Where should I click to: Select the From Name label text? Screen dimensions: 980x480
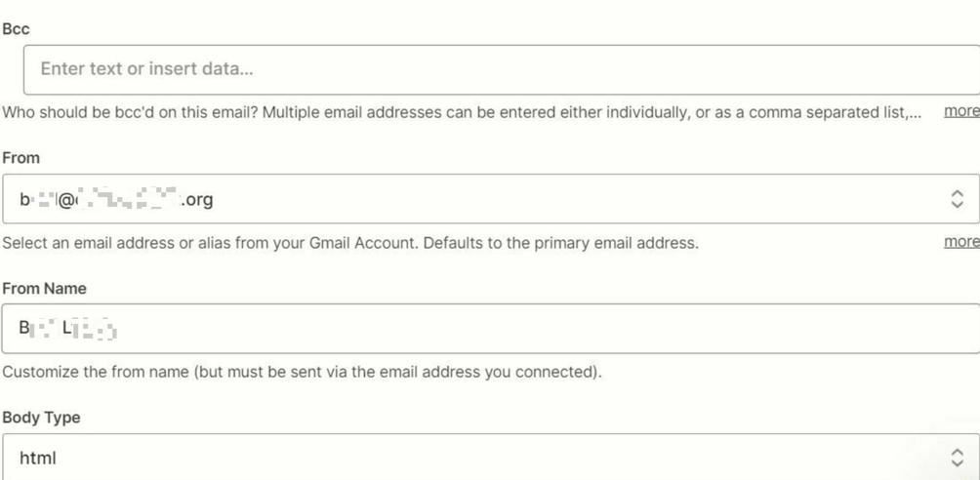click(x=44, y=289)
